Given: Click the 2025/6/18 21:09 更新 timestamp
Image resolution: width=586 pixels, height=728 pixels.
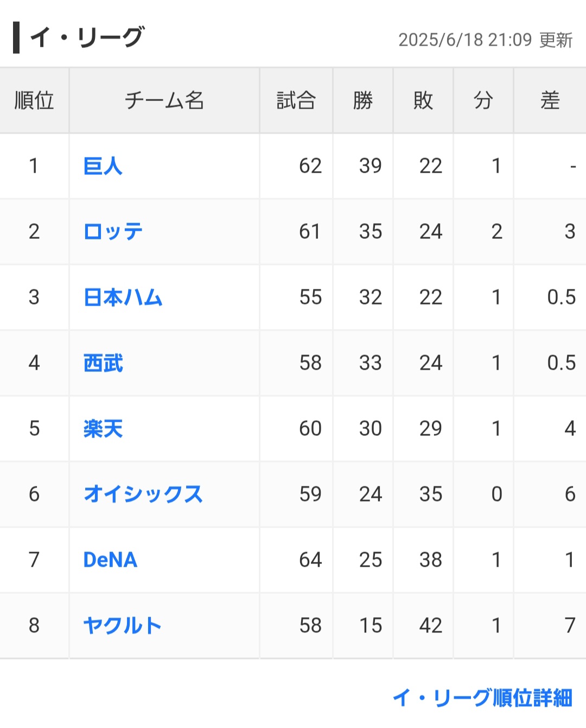Looking at the screenshot, I should (x=486, y=40).
